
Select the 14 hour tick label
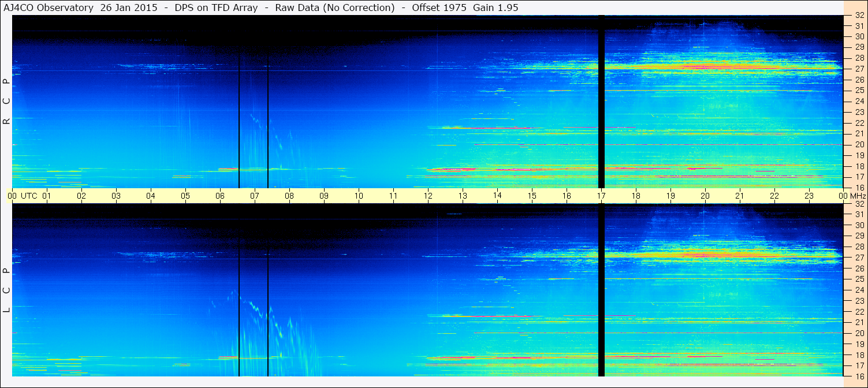(497, 195)
